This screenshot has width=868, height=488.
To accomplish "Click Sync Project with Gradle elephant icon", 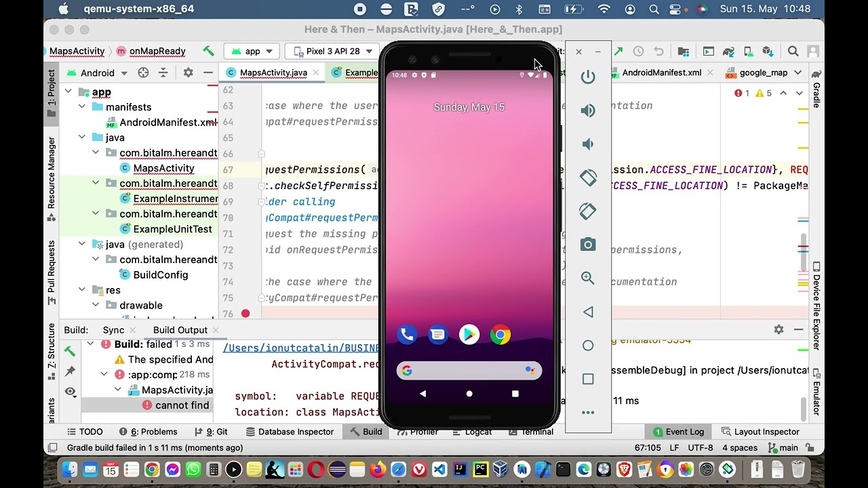I will coord(729,51).
